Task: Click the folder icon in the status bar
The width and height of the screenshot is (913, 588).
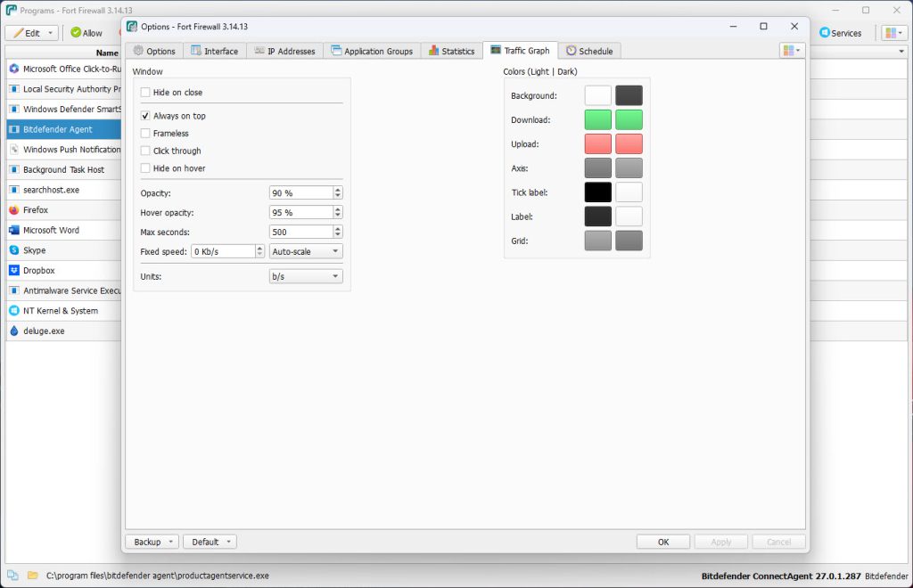Action: tap(33, 576)
